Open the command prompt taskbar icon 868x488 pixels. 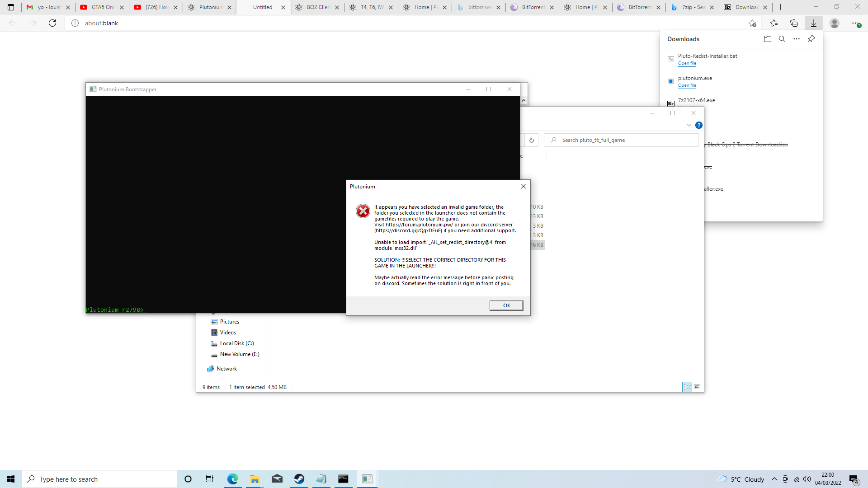tap(343, 479)
